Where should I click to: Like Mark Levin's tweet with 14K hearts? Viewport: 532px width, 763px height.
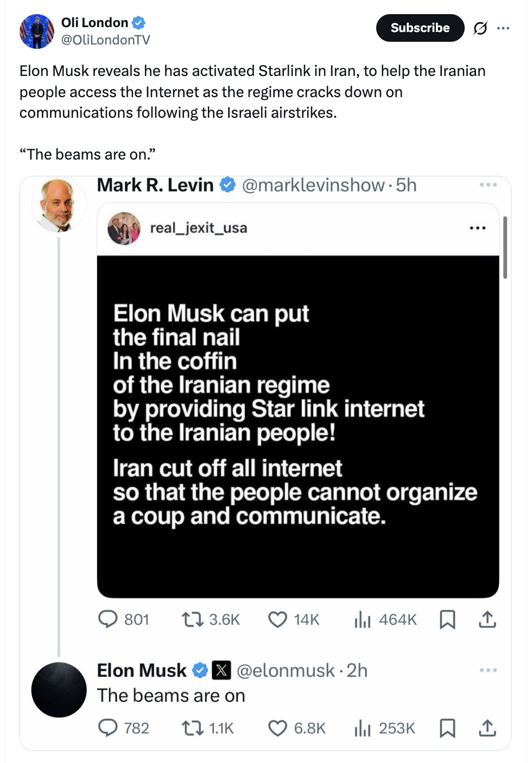pyautogui.click(x=277, y=619)
